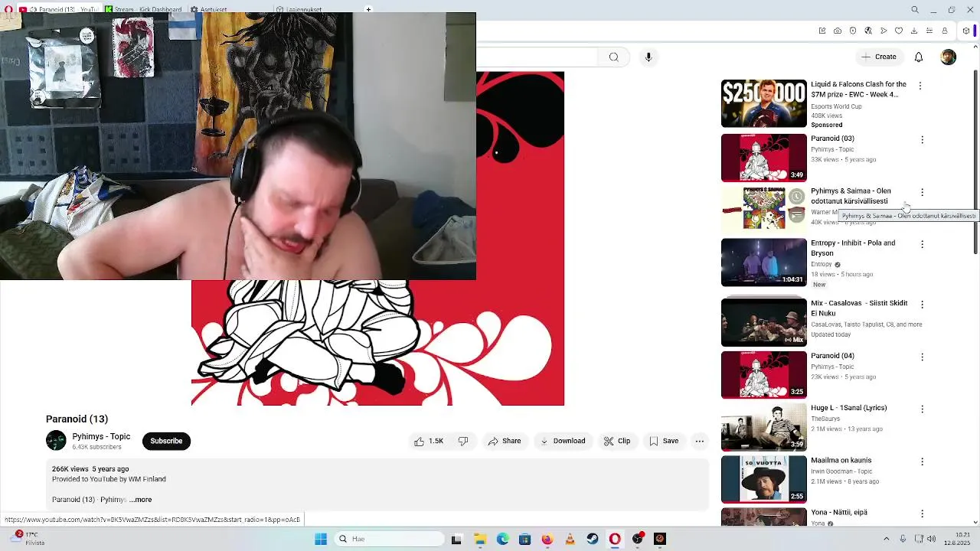Open more options for Paranoid (03)
Viewport: 980px width, 551px height.
coord(922,140)
